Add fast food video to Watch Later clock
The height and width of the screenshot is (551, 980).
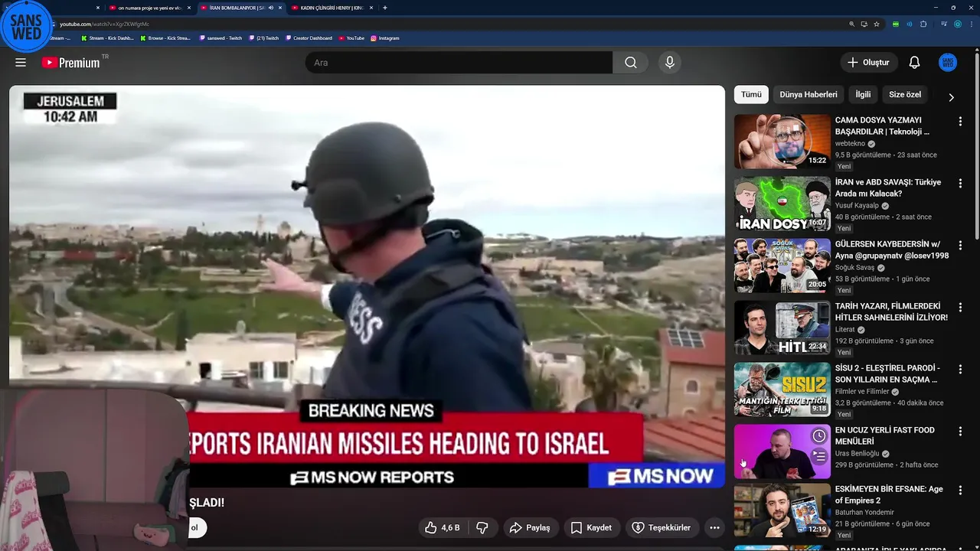tap(819, 435)
